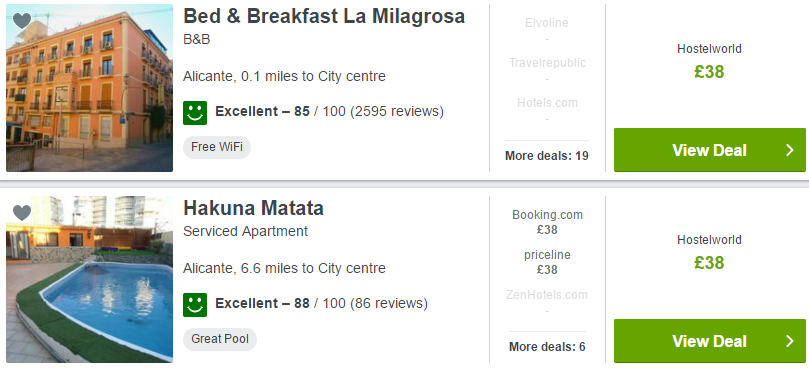Open Hakuna Matata hotel title
This screenshot has height=368, width=809.
tap(253, 208)
